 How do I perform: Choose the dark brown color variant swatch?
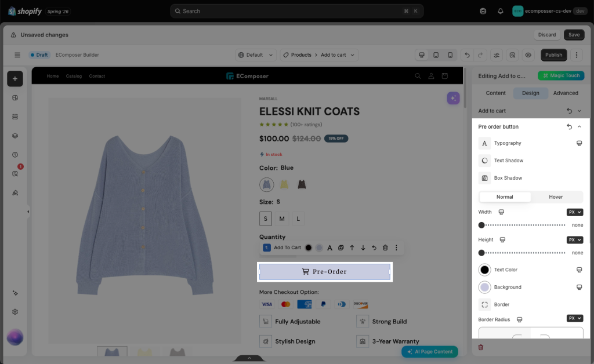(302, 185)
